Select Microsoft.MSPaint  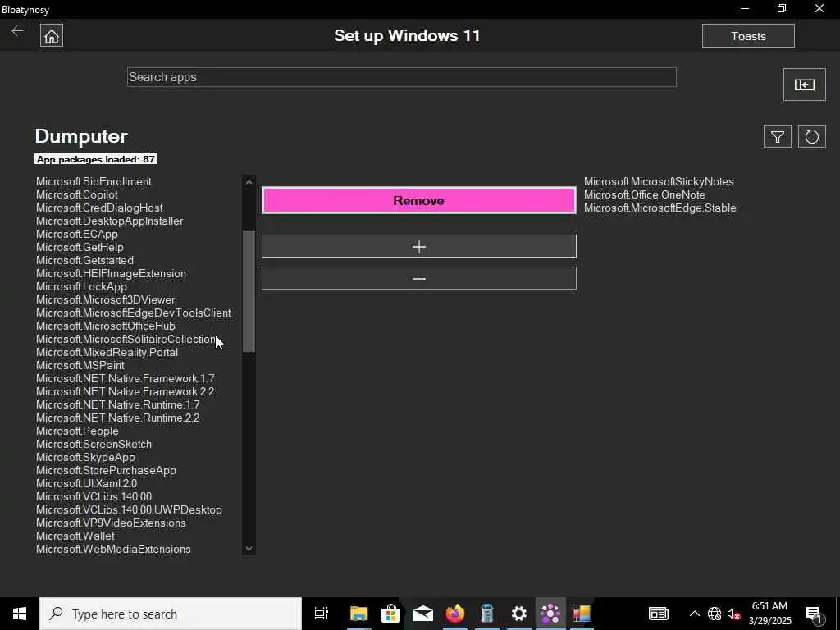[x=80, y=365]
